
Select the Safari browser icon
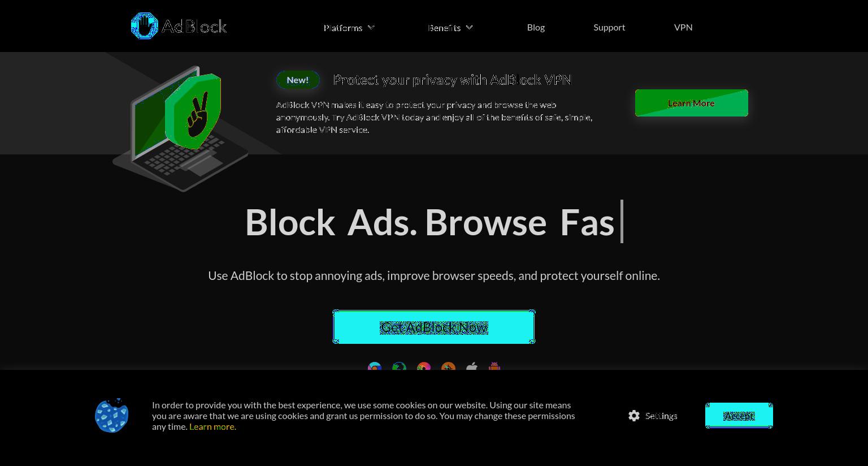(448, 366)
